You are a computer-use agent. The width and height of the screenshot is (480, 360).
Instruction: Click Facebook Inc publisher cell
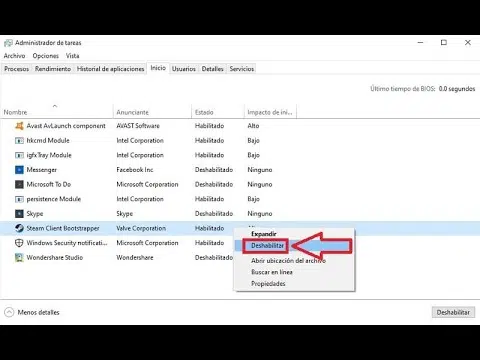coord(135,170)
